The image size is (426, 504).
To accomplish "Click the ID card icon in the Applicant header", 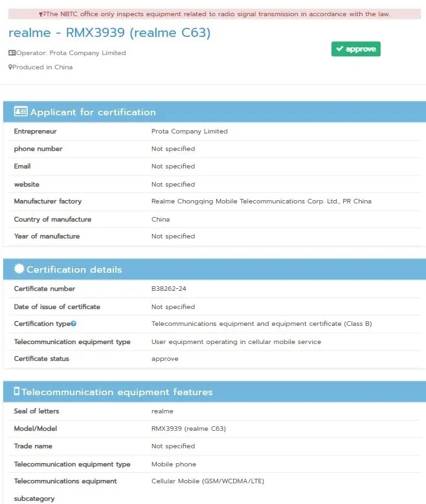I will [21, 112].
